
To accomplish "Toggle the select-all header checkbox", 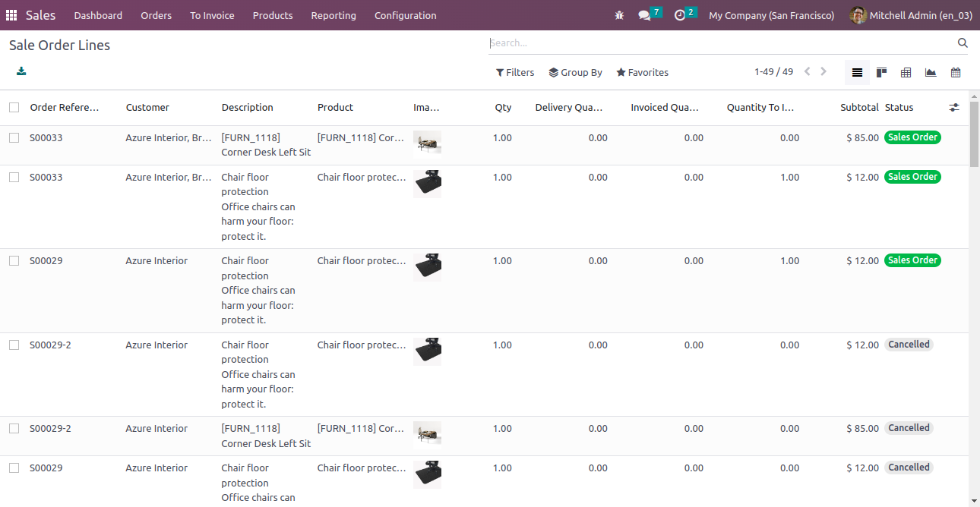I will (14, 108).
